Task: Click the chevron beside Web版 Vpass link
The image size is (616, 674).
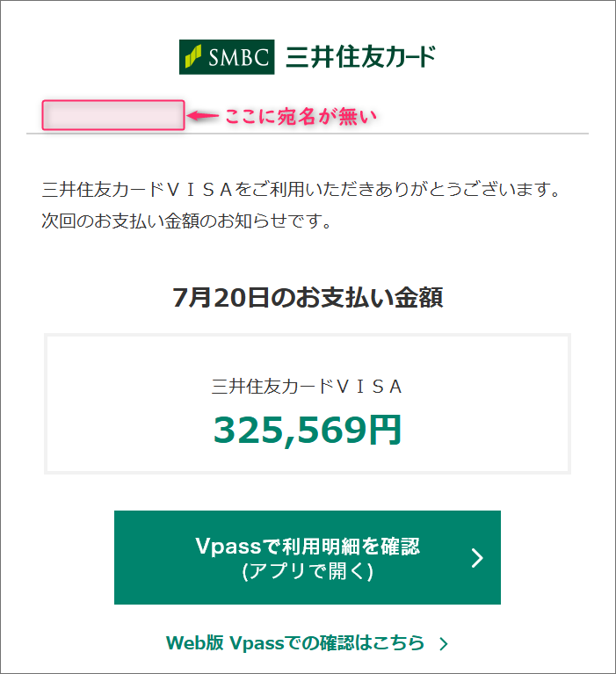Action: click(x=444, y=643)
